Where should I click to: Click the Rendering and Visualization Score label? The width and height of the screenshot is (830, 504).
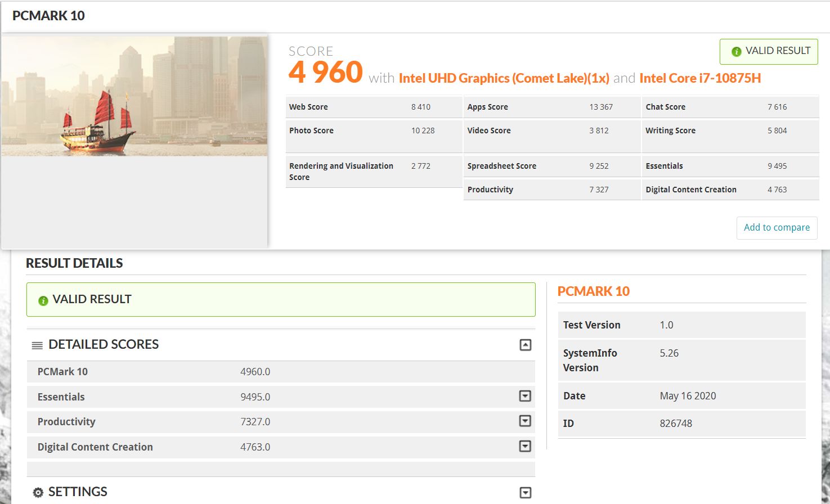(341, 172)
